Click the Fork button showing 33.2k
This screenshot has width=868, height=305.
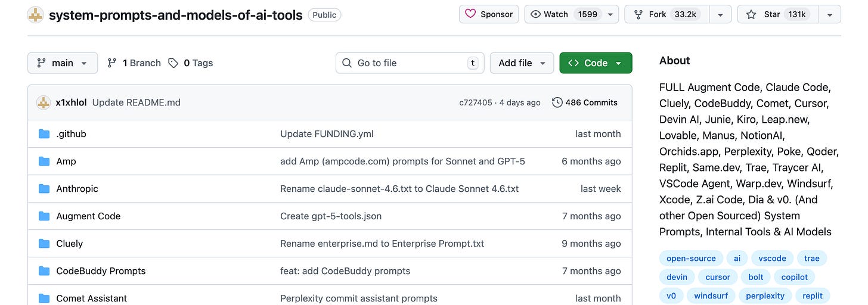[x=668, y=14]
